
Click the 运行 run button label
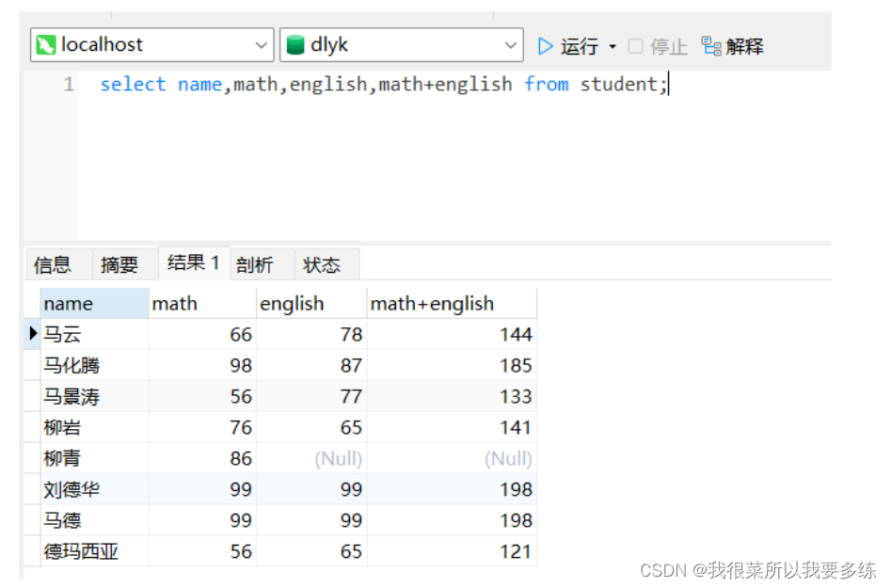point(579,47)
